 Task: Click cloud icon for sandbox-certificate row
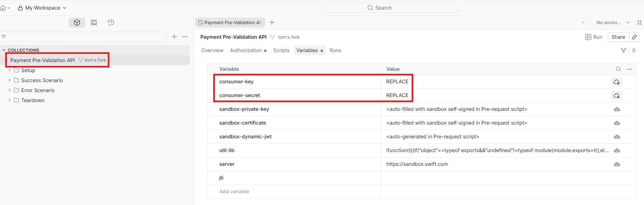coord(617,123)
